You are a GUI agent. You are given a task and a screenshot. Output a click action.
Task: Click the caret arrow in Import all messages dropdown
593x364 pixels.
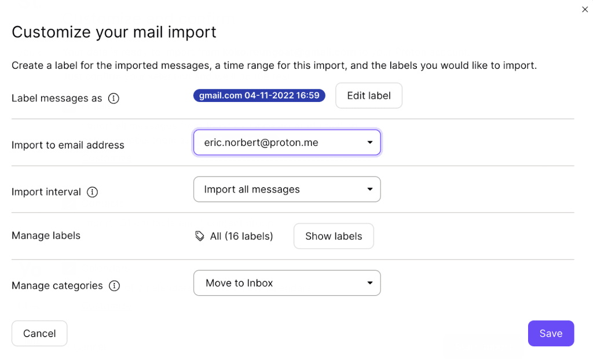click(x=370, y=189)
